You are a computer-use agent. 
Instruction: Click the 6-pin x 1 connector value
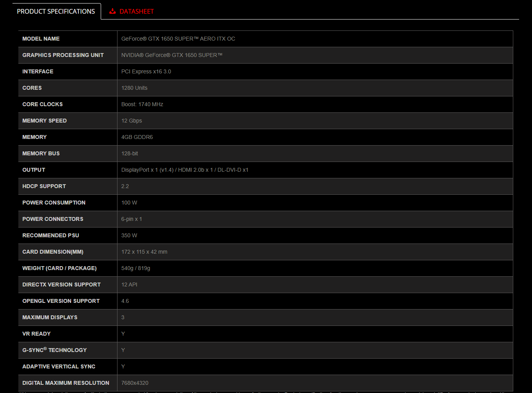coord(132,219)
